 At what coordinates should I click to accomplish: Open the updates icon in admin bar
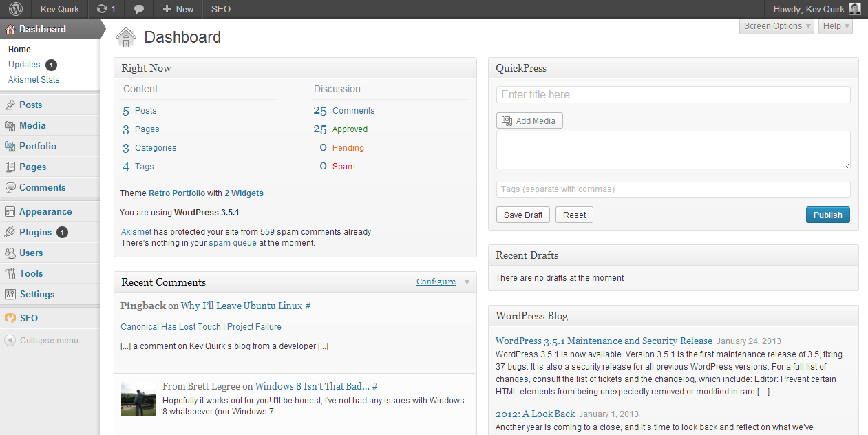coord(103,9)
